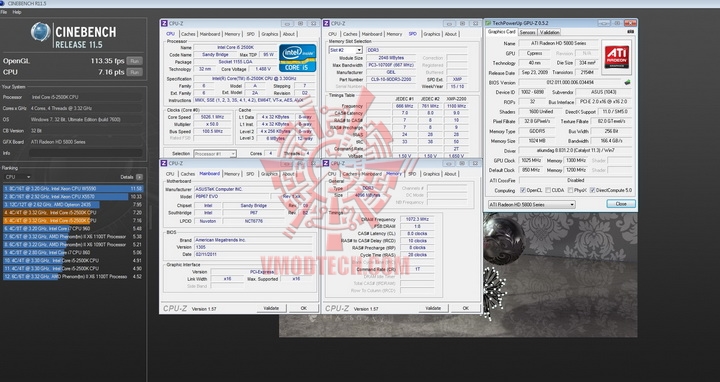This screenshot has width=720, height=382.
Task: Open SPD tab in CPU-Z Memory window
Action: [x=412, y=174]
